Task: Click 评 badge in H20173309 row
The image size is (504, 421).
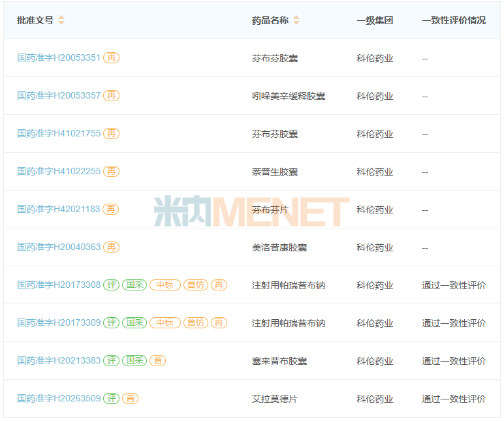Action: pos(111,322)
